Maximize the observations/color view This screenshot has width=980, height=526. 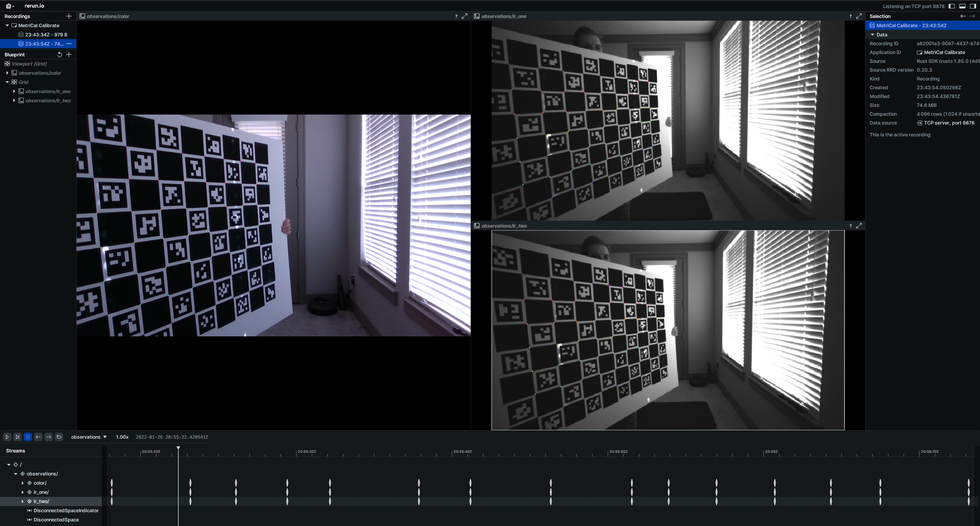(x=464, y=16)
